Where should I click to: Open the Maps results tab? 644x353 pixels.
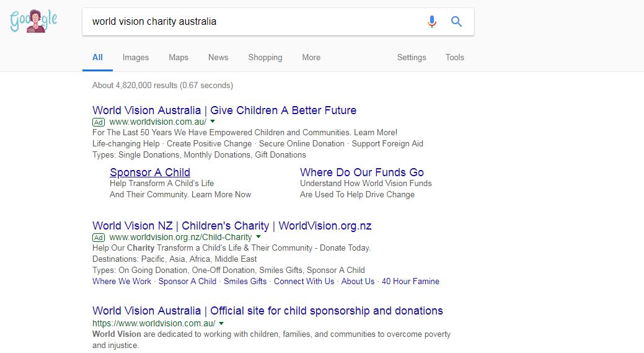coord(178,57)
